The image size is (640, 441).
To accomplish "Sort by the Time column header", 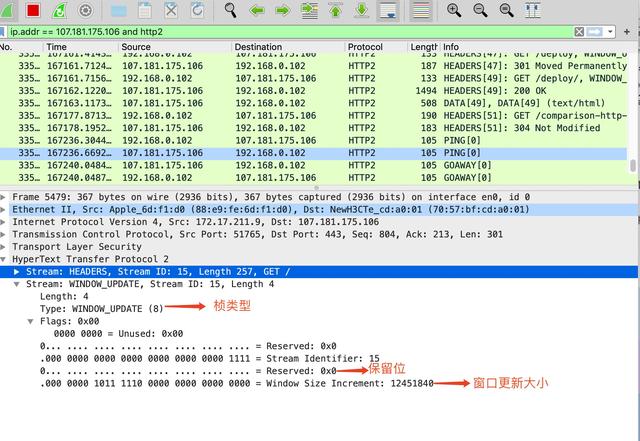I will tap(80, 47).
